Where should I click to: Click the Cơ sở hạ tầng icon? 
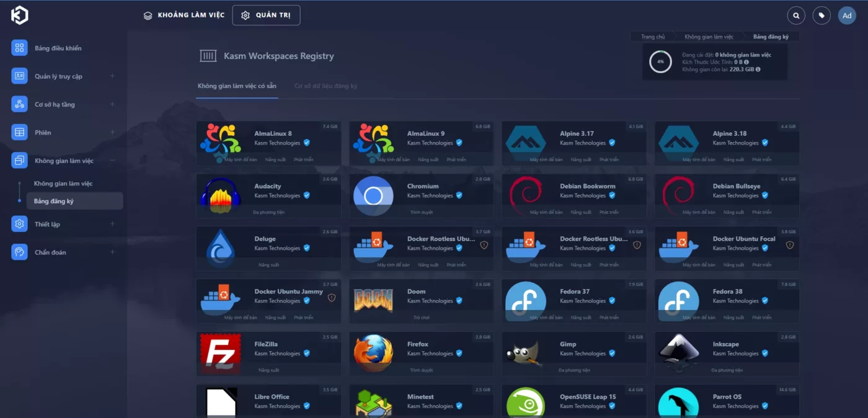point(19,104)
